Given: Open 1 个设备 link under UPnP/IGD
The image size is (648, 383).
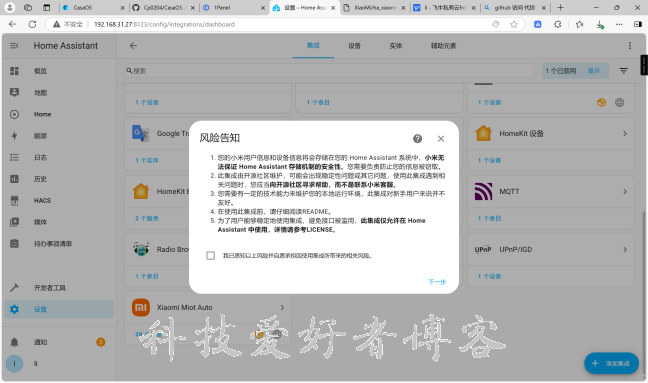Looking at the screenshot, I should (x=489, y=276).
